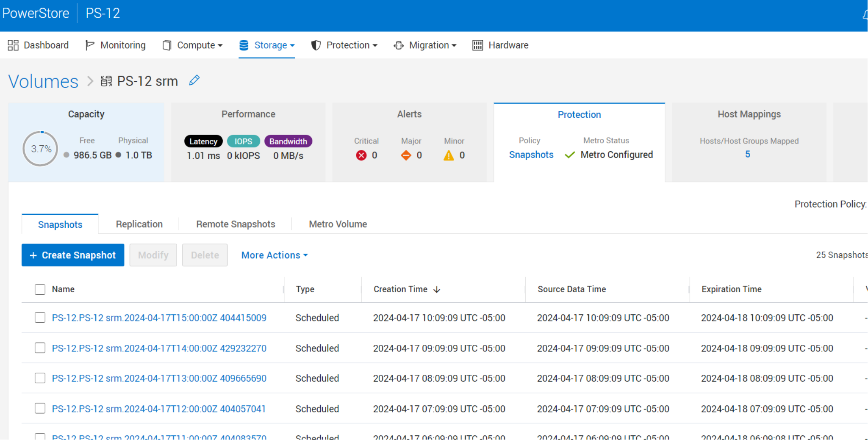Click the 25 Snapshots count text
868x440 pixels.
pos(842,255)
